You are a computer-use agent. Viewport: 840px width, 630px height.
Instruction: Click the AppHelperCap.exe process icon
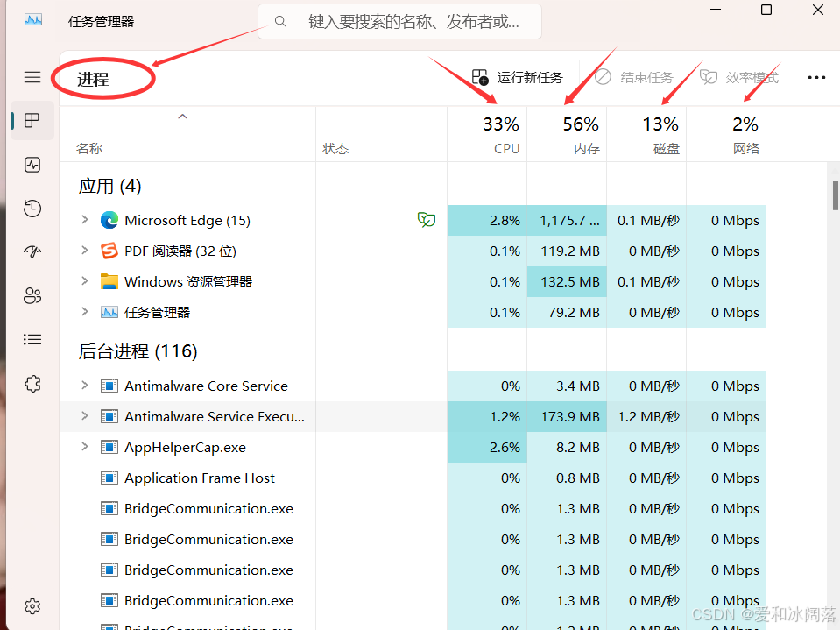pos(109,447)
